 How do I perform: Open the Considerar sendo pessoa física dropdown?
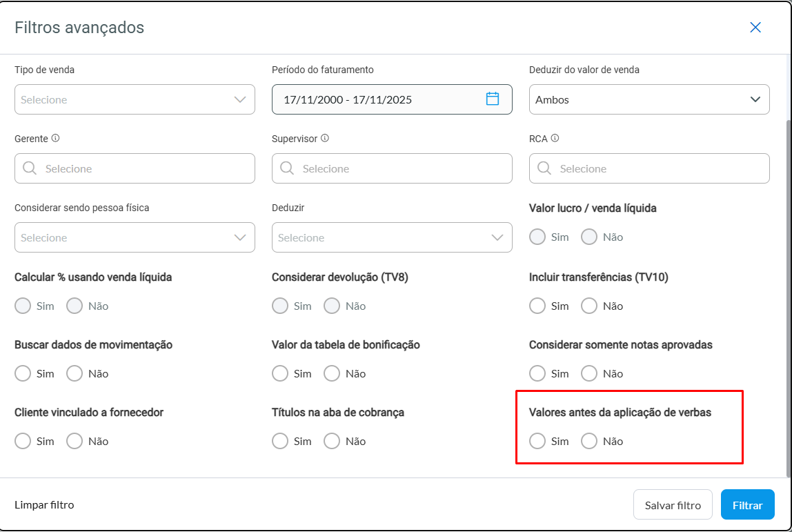point(135,237)
